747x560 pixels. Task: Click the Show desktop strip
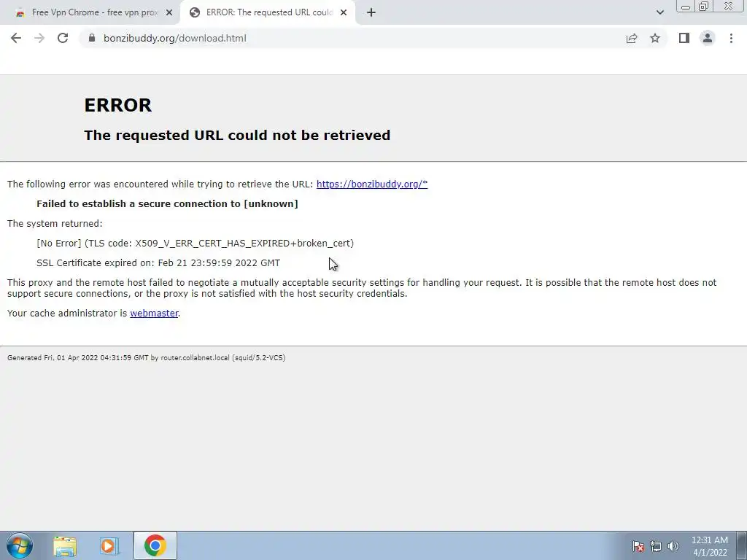point(742,545)
